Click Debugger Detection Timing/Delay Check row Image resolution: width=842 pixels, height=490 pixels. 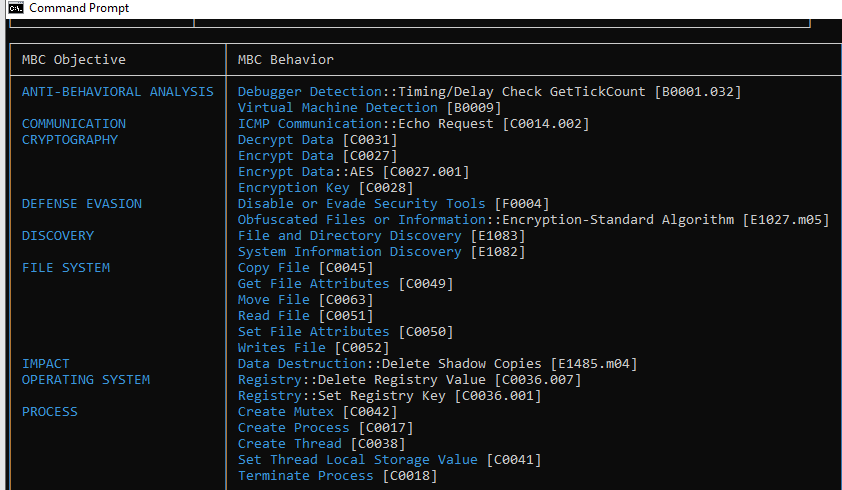tap(489, 92)
